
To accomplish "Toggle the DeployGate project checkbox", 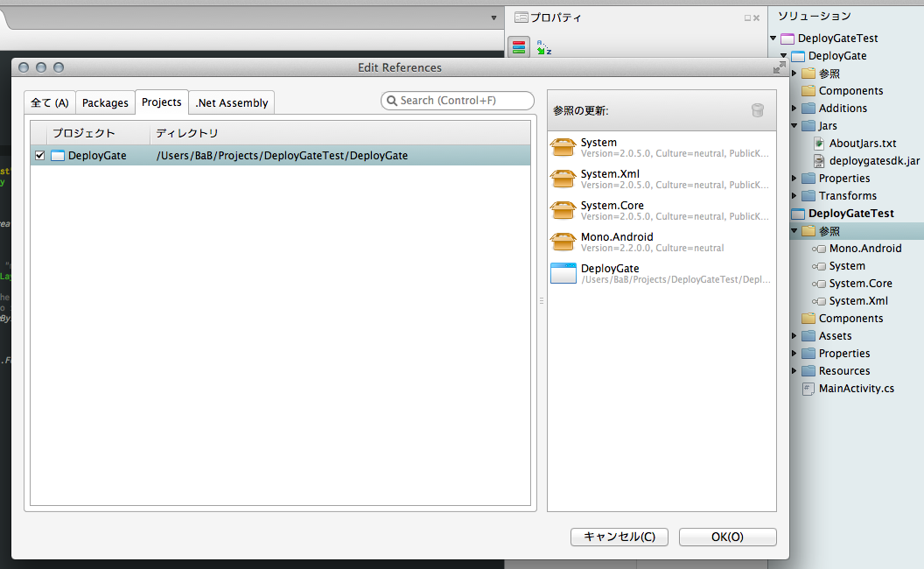I will click(x=39, y=156).
